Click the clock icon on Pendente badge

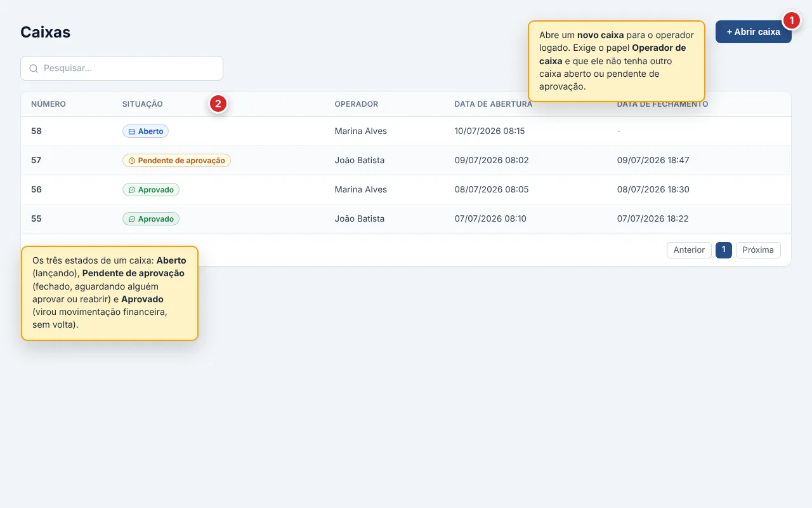[132, 161]
